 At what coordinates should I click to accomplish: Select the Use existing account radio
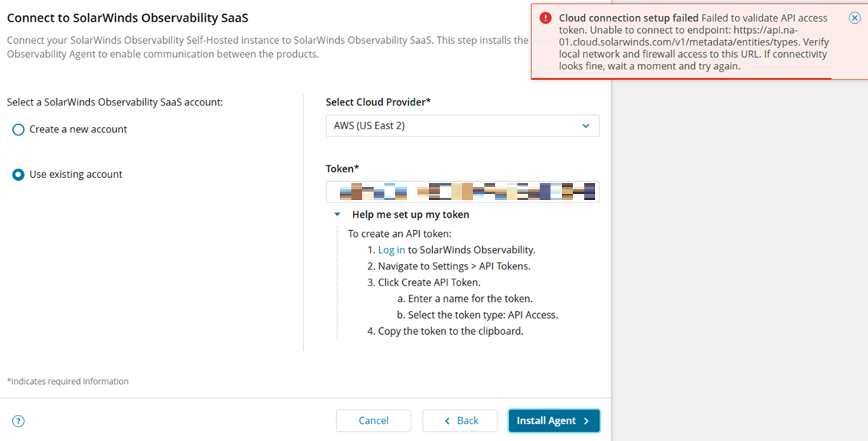18,175
